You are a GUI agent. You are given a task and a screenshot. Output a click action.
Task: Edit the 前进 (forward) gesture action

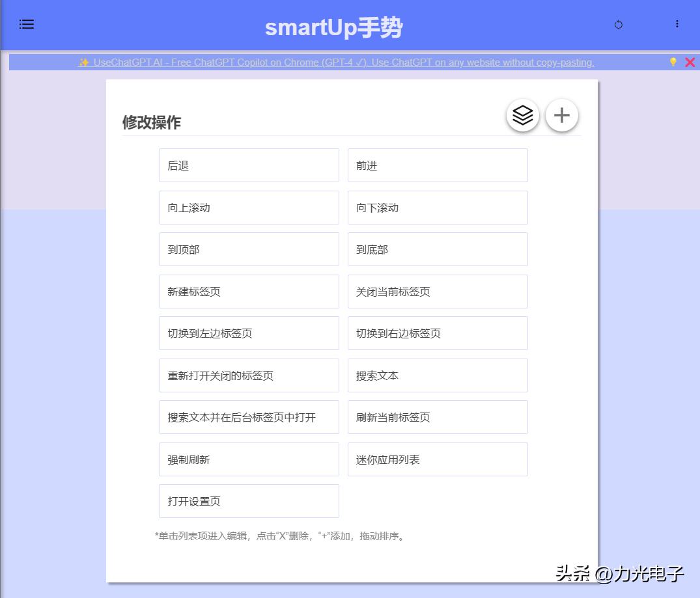(x=438, y=165)
